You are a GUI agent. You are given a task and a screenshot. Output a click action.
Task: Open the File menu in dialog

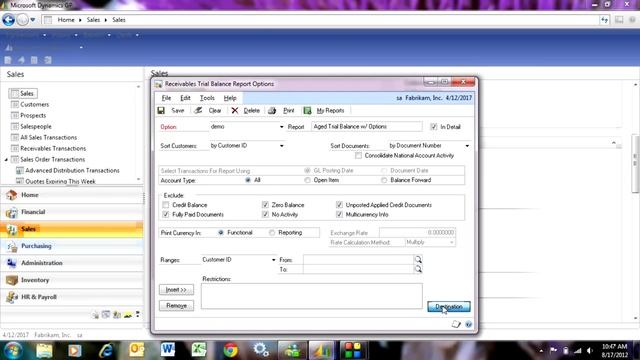coord(167,98)
